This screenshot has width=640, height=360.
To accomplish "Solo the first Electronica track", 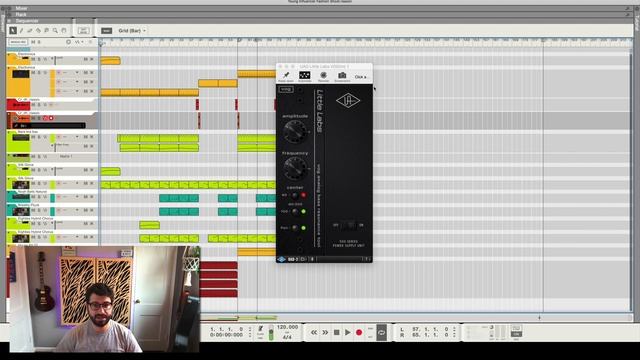I will click(x=39, y=60).
